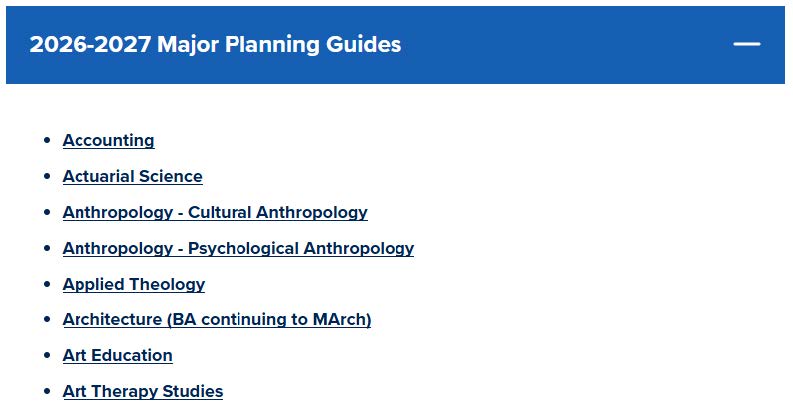
Task: Click bullet next to Psychological Anthropology
Action: [x=47, y=249]
